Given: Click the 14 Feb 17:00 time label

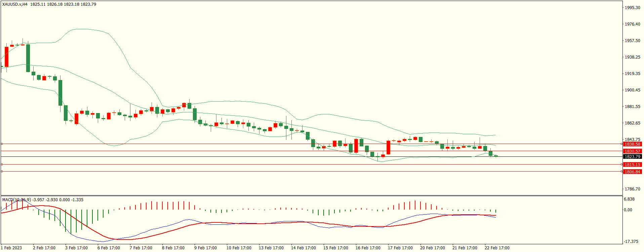Looking at the screenshot, I should [303, 248].
